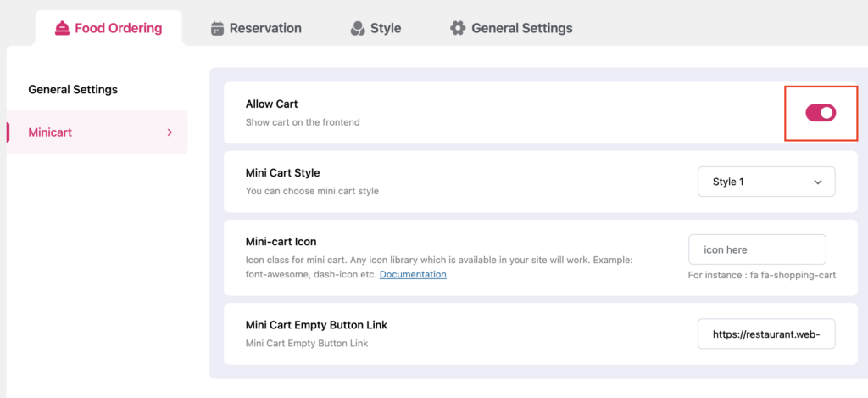Open the Mini Cart Style dropdown
This screenshot has height=398, width=868.
coord(765,182)
